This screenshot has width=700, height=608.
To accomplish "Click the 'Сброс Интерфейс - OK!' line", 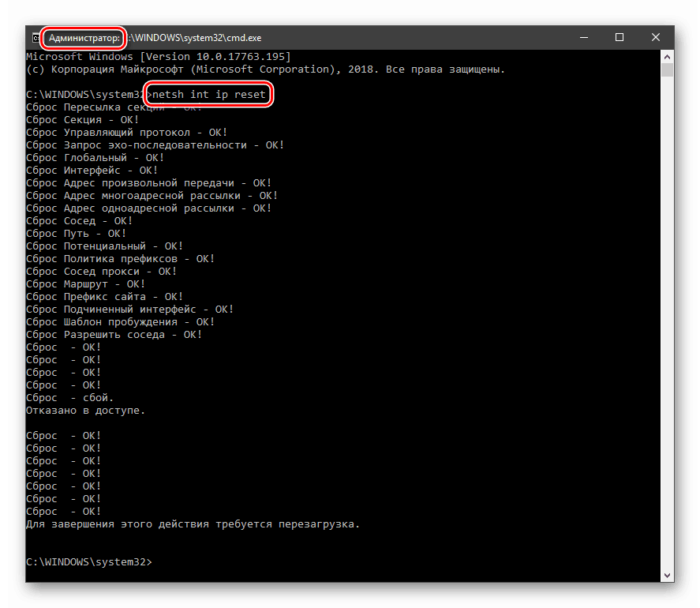I will click(x=92, y=171).
